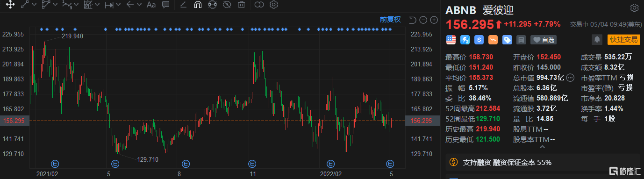Click the earnings E marker near 2022/02
Viewport: 644px width, 179px height.
[331, 164]
